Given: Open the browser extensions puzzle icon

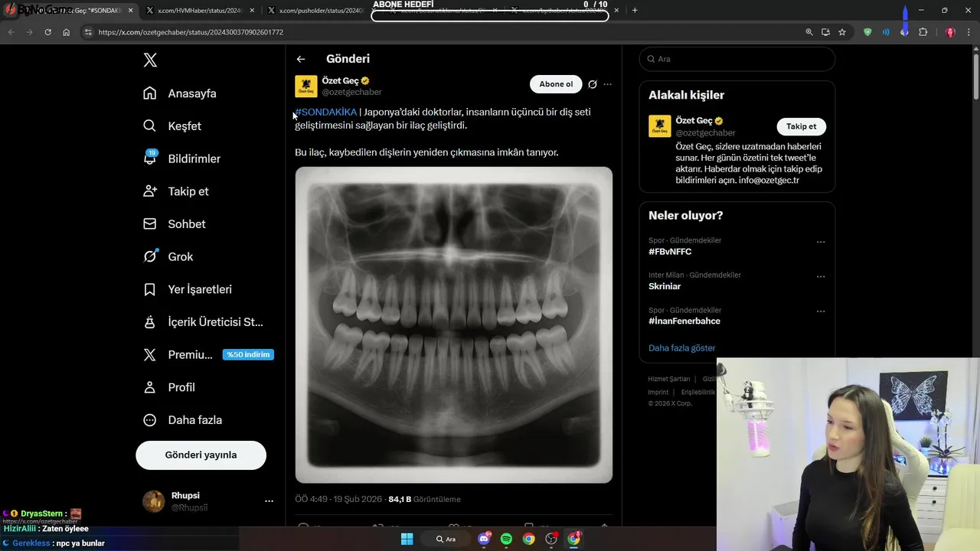Looking at the screenshot, I should (923, 32).
